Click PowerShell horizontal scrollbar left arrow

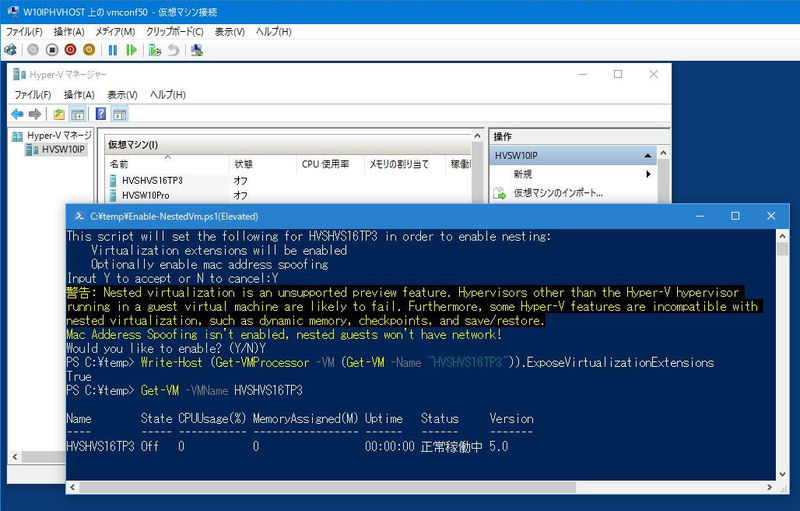click(x=73, y=488)
